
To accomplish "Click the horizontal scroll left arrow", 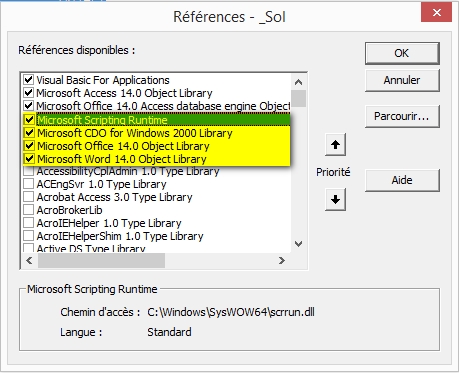I will coord(29,260).
